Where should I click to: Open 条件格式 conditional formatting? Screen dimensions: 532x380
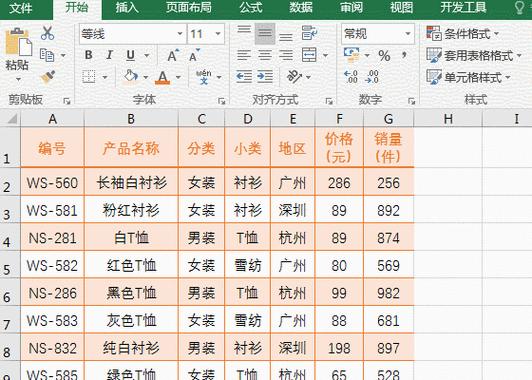(462, 34)
